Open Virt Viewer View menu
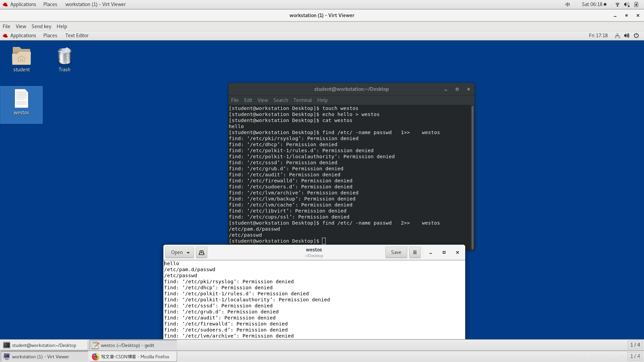644x362 pixels. [x=21, y=26]
